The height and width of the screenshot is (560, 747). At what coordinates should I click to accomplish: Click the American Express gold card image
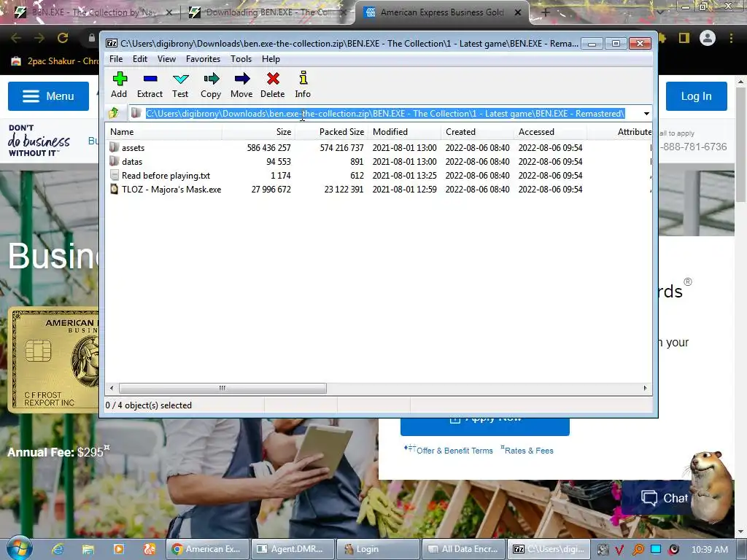click(x=54, y=360)
